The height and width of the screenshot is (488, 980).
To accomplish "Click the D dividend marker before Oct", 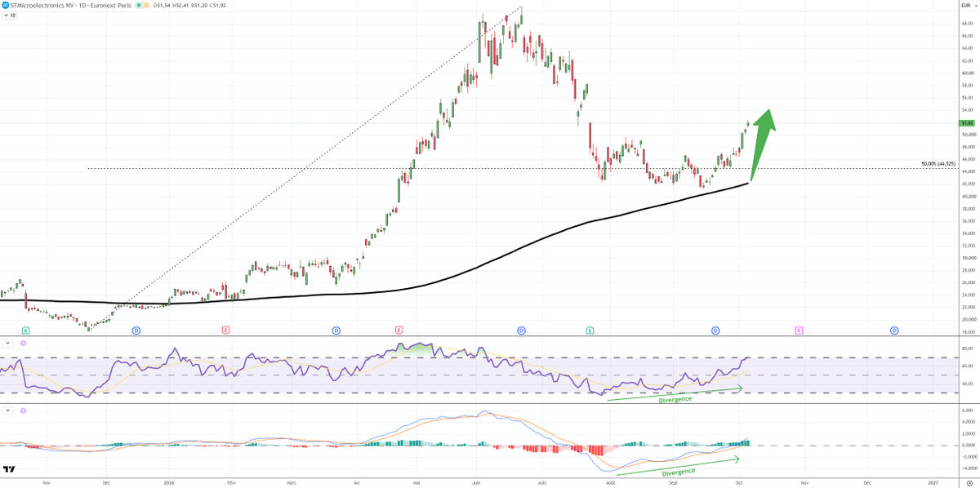I will (715, 331).
